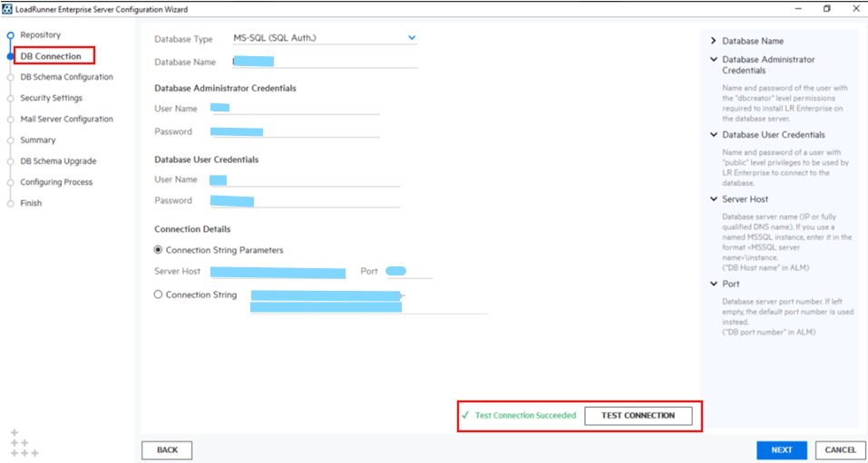Screen dimensions: 868x463
Task: Go to DB Schema Configuration step
Action: tap(66, 77)
